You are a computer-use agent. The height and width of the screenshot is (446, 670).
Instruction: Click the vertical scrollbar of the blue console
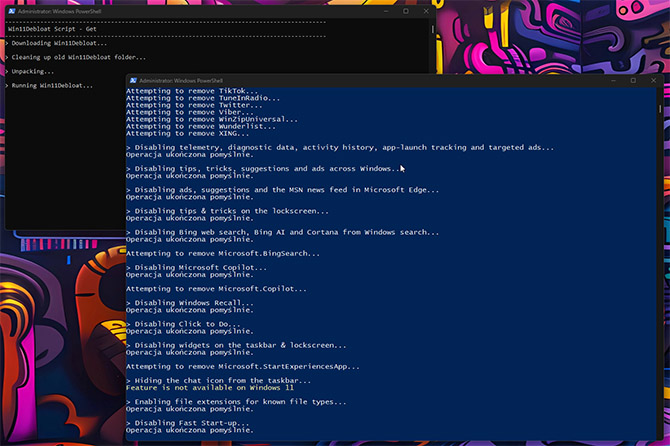662,260
